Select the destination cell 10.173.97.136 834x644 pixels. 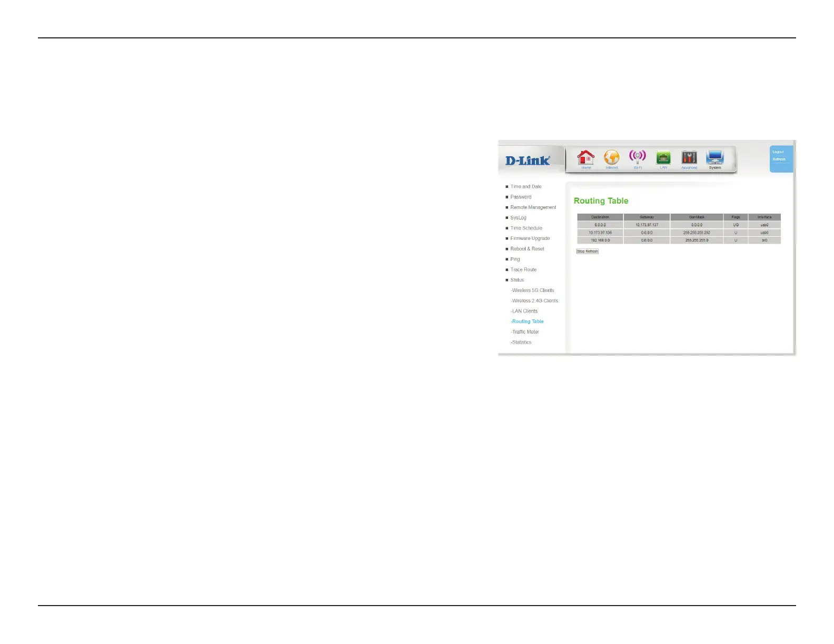point(600,233)
